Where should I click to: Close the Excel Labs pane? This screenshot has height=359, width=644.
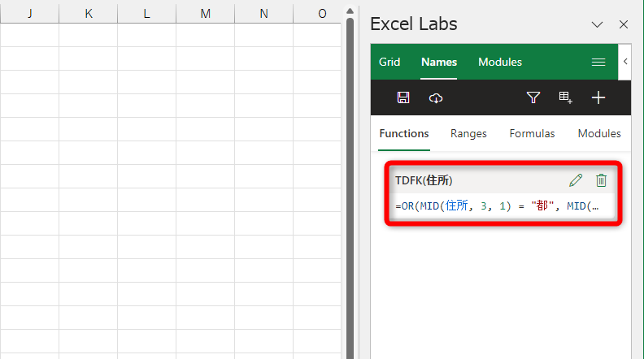coord(624,24)
